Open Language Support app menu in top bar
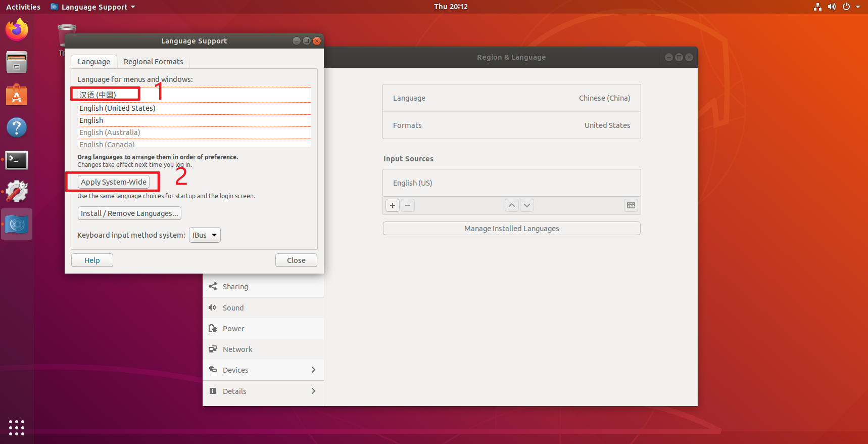 click(93, 7)
